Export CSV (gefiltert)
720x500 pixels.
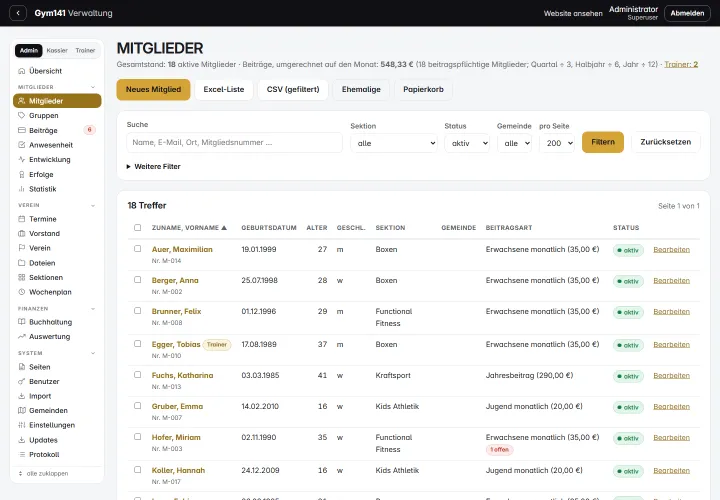tap(293, 90)
